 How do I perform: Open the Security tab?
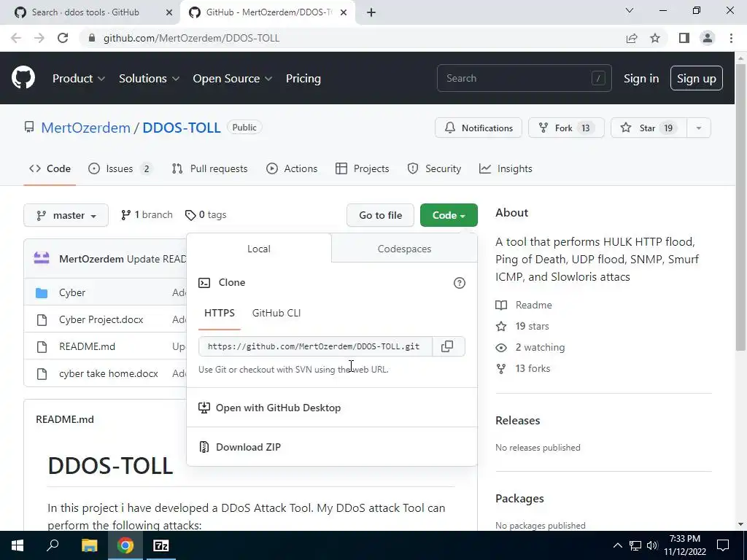click(x=435, y=168)
